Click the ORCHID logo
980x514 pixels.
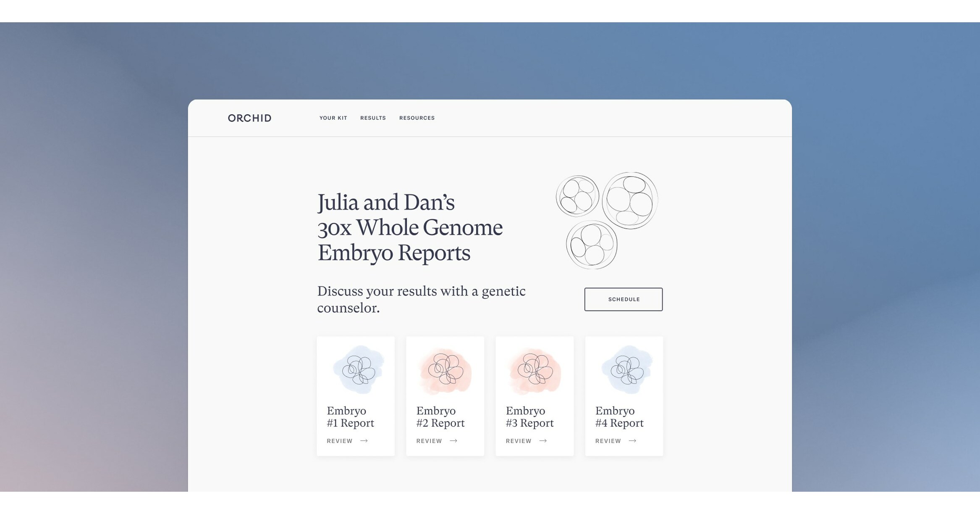[250, 118]
